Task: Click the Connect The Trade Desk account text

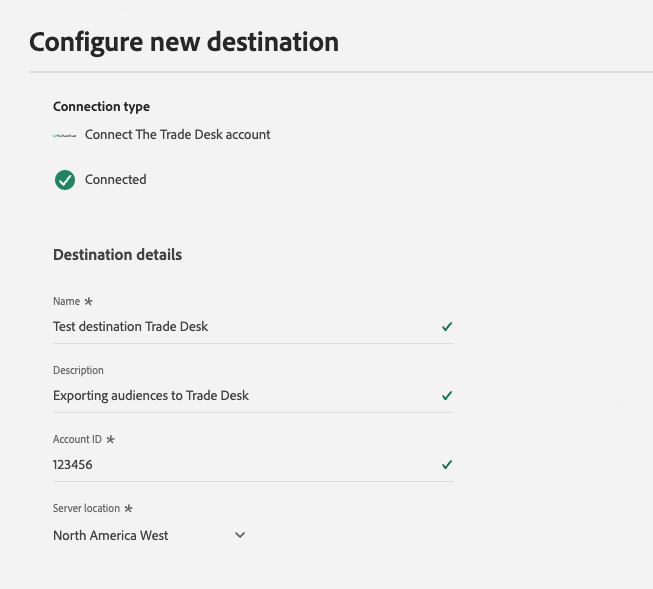Action: [178, 134]
